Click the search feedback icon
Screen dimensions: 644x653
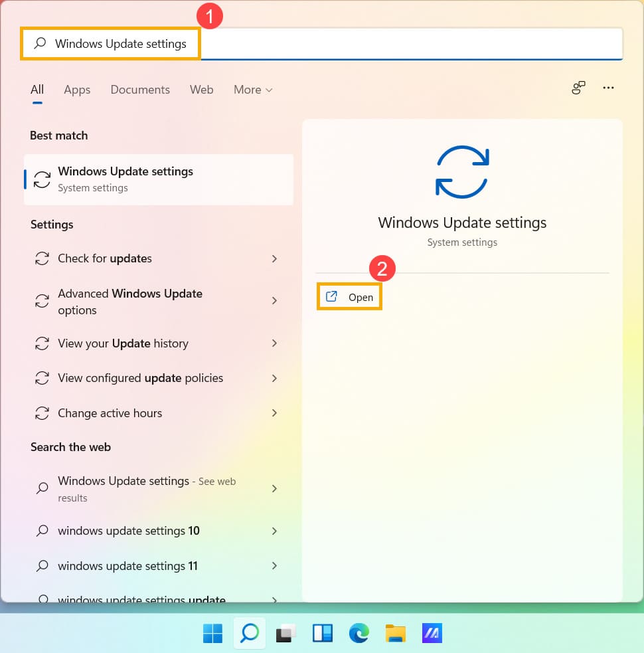(x=578, y=88)
